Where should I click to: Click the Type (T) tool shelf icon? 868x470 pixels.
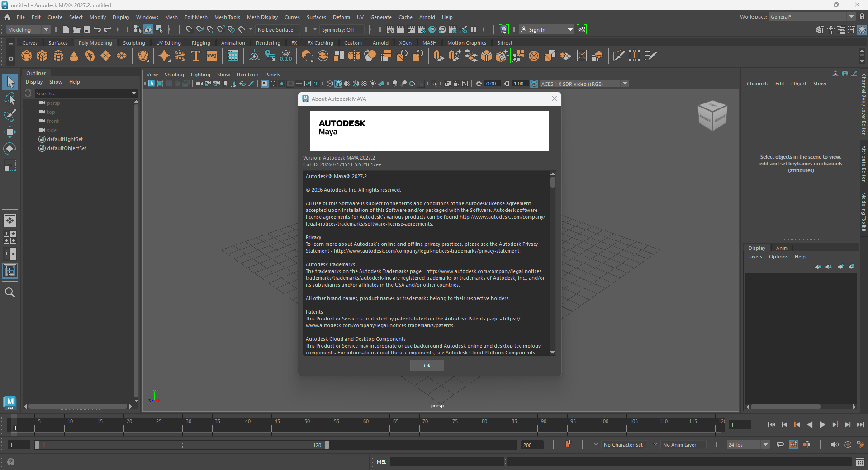(196, 56)
